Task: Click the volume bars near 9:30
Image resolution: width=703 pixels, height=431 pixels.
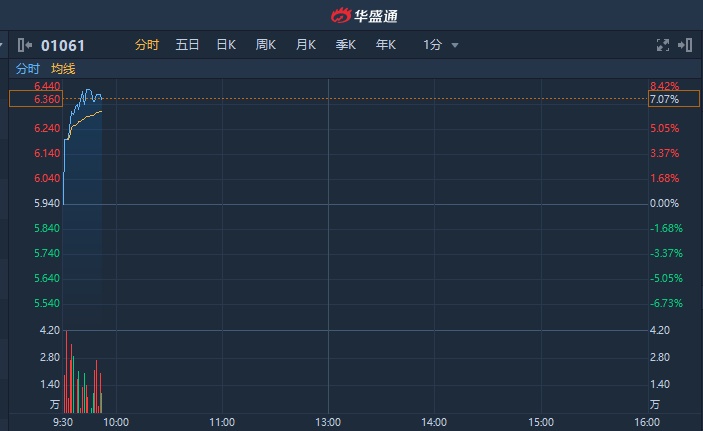Action: (x=82, y=380)
